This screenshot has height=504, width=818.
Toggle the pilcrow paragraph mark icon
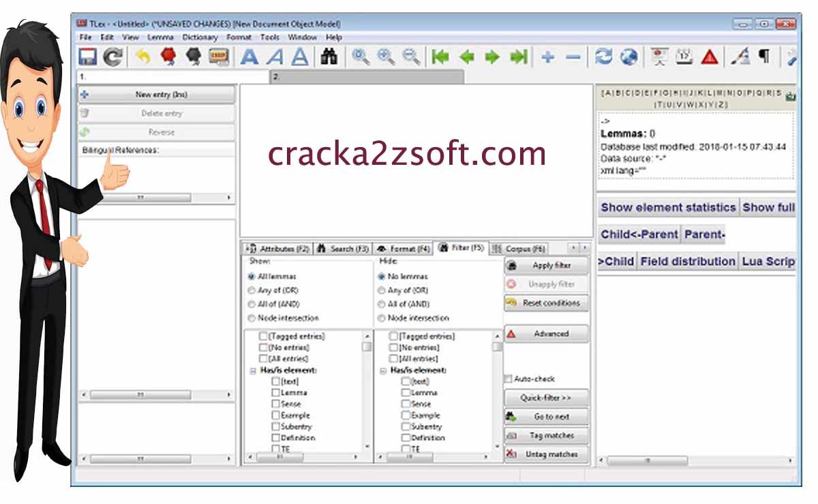click(x=765, y=57)
